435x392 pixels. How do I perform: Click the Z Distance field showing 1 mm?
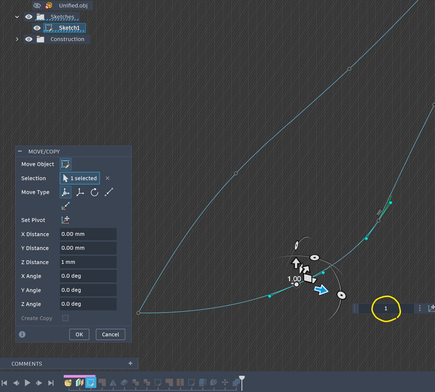click(x=88, y=262)
